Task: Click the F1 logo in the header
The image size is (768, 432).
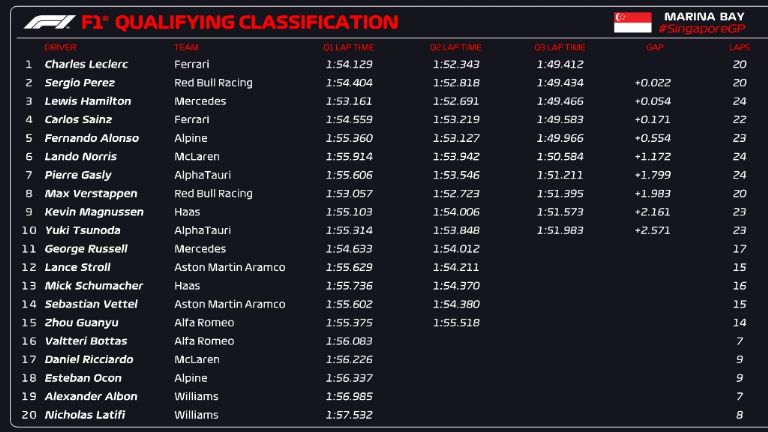Action: point(49,22)
